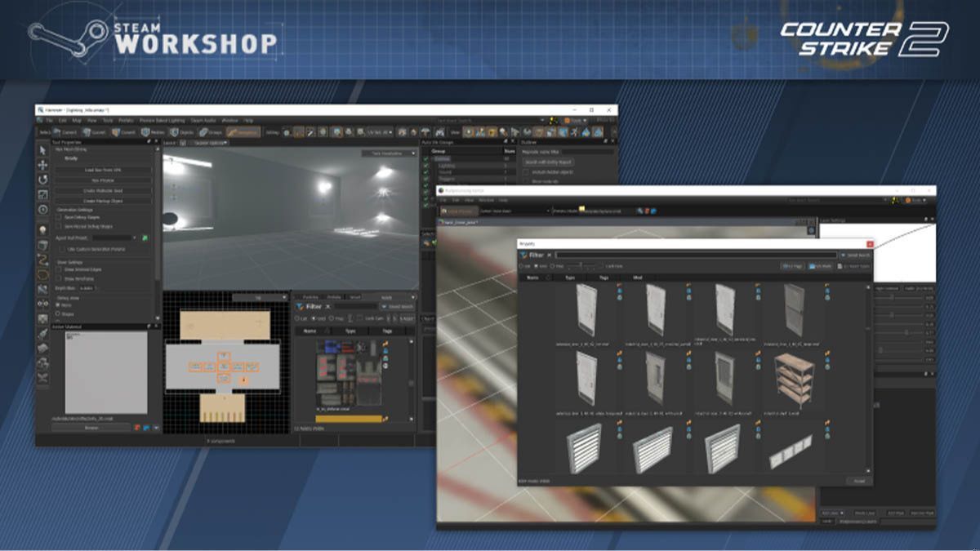This screenshot has width=980, height=551.
Task: Tick the first Generation Settings debug checkbox
Action: [x=59, y=217]
